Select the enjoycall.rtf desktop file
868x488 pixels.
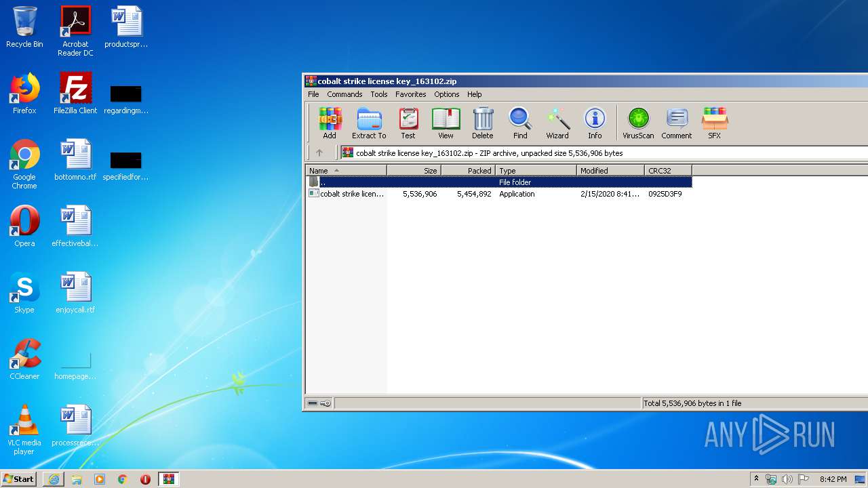pos(75,293)
